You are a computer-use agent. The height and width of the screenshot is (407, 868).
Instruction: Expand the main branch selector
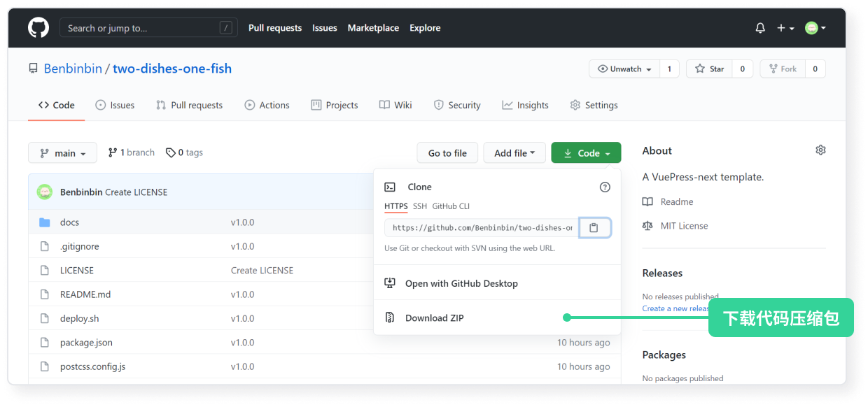(62, 153)
